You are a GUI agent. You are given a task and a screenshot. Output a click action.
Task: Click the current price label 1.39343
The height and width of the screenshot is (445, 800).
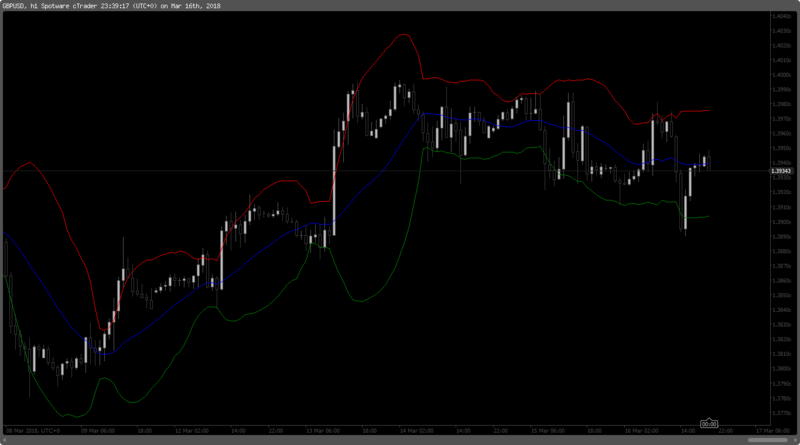coord(781,171)
